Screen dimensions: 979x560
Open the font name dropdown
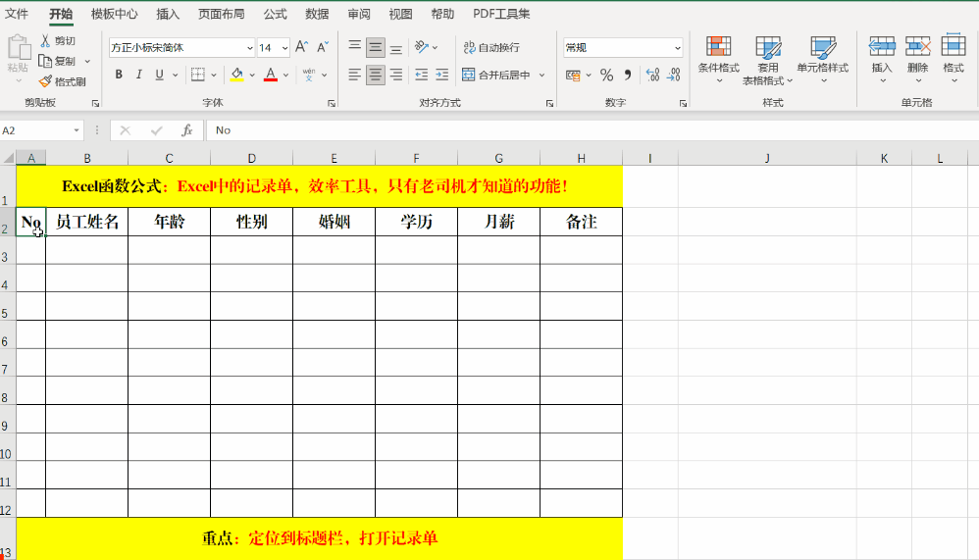[x=250, y=47]
